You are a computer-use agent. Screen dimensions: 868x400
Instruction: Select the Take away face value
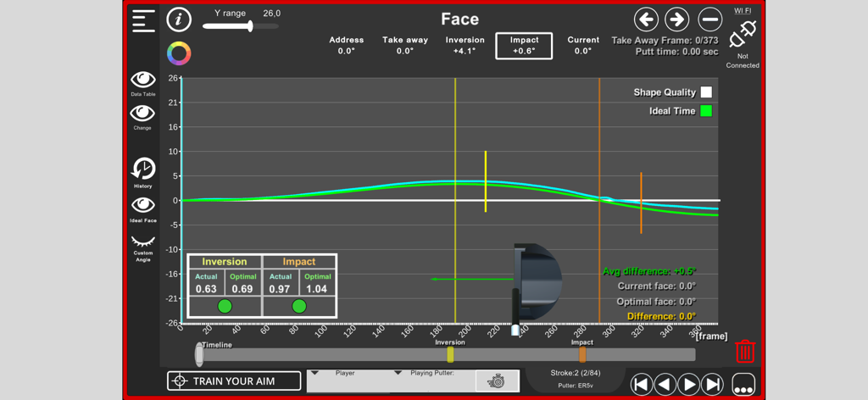tap(405, 46)
